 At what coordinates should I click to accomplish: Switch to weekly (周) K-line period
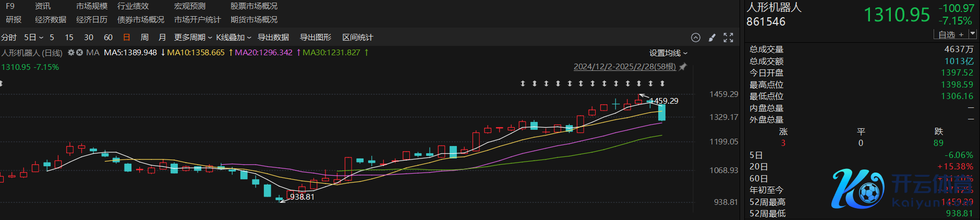(x=144, y=38)
